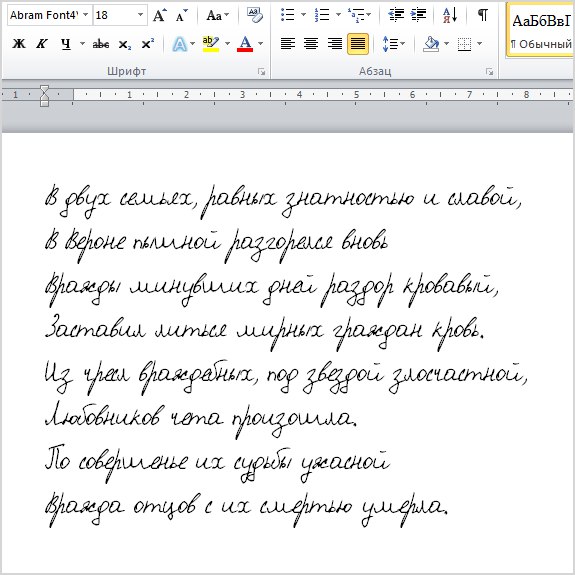Expand underline style arrow
The height and width of the screenshot is (575, 575).
point(83,44)
